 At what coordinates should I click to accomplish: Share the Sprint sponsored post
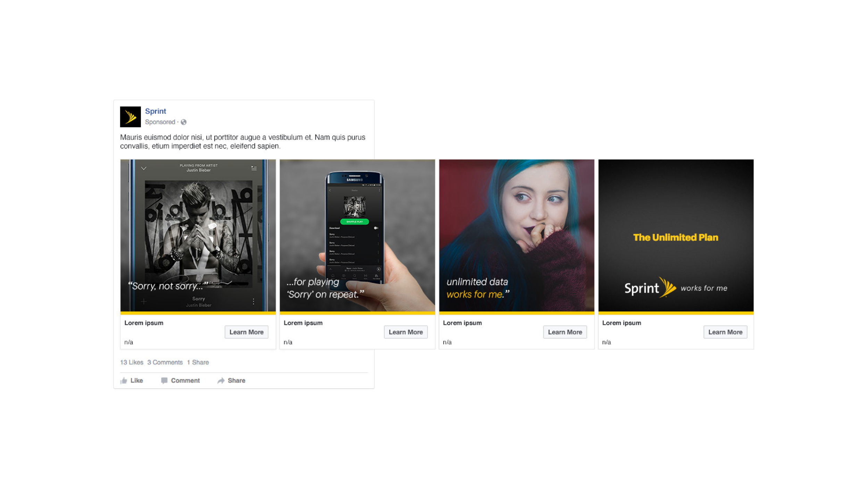[x=231, y=381]
